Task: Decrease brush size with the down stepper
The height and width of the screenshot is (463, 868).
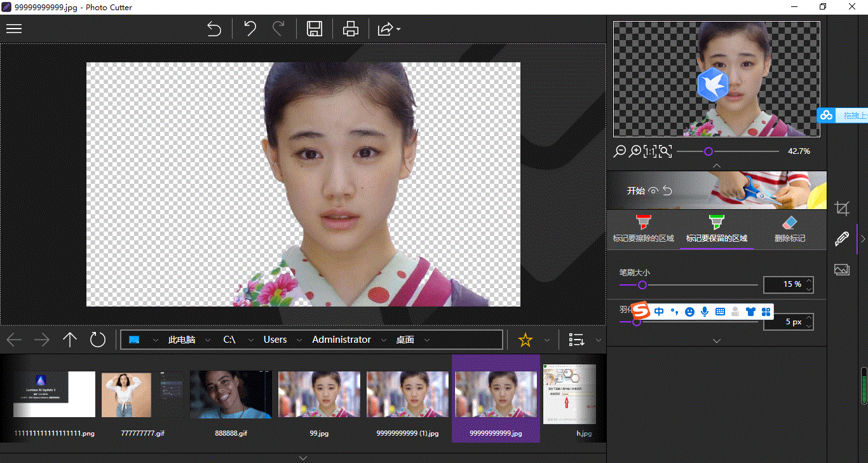Action: [809, 289]
